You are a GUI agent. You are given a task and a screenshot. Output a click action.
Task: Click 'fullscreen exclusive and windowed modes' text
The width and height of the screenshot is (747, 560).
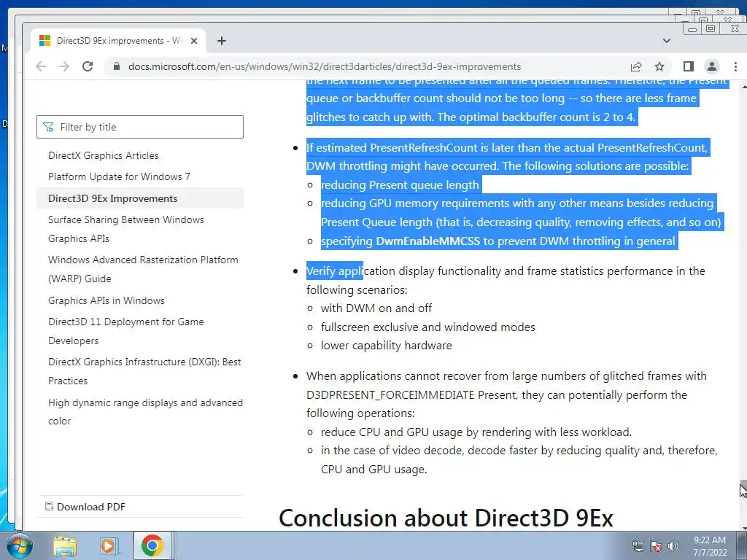(x=427, y=327)
